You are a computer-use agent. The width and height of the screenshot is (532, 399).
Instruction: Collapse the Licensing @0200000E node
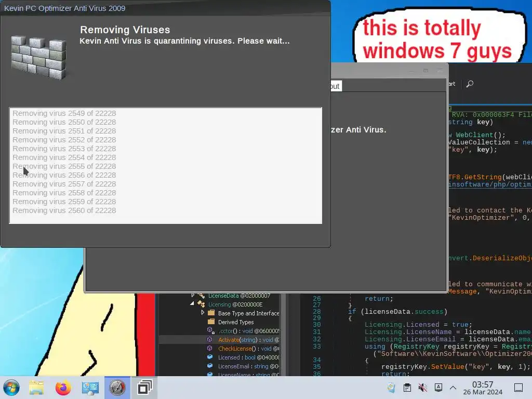coord(192,304)
